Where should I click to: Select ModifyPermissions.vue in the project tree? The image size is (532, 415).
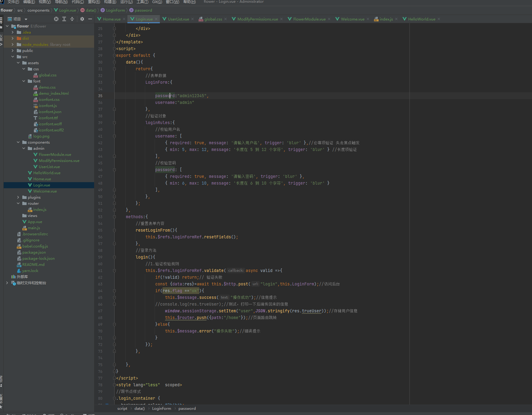pyautogui.click(x=59, y=160)
